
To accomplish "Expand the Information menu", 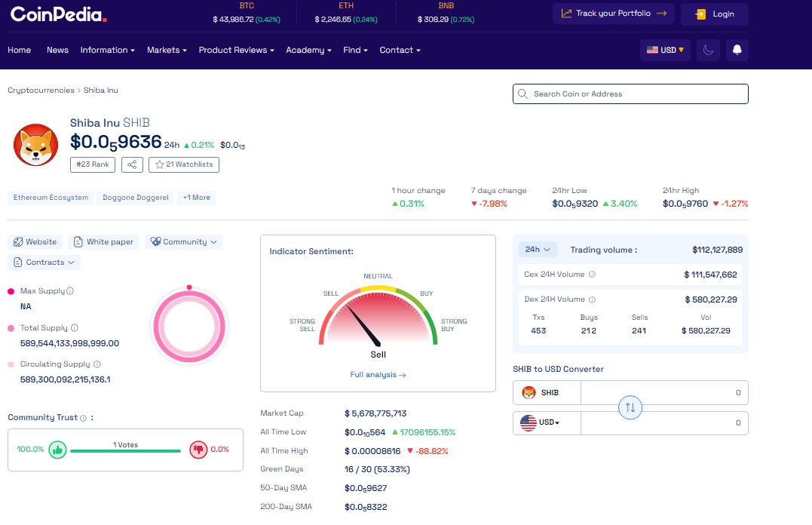I will 107,51.
